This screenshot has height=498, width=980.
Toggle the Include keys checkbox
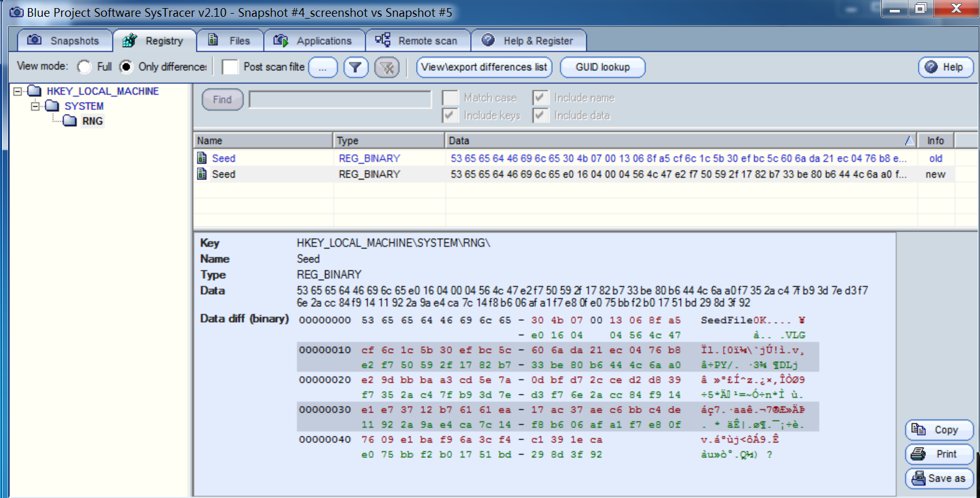[x=450, y=115]
